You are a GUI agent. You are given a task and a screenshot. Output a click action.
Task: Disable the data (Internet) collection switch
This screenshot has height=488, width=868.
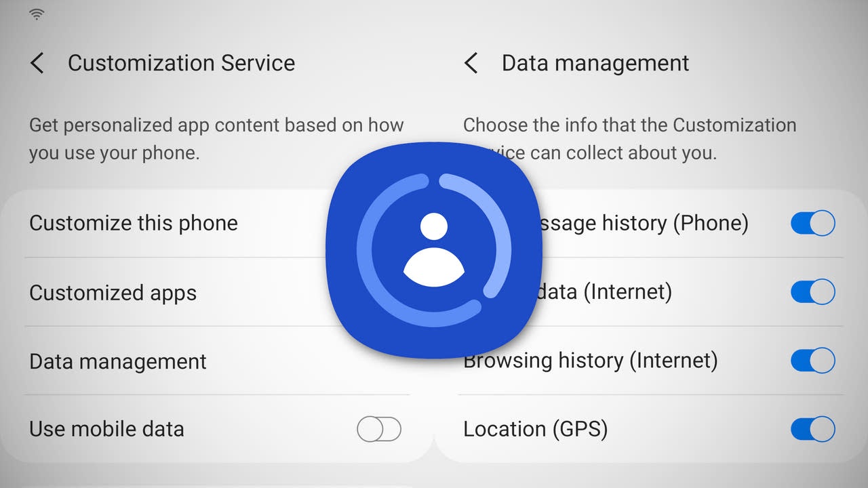point(813,292)
